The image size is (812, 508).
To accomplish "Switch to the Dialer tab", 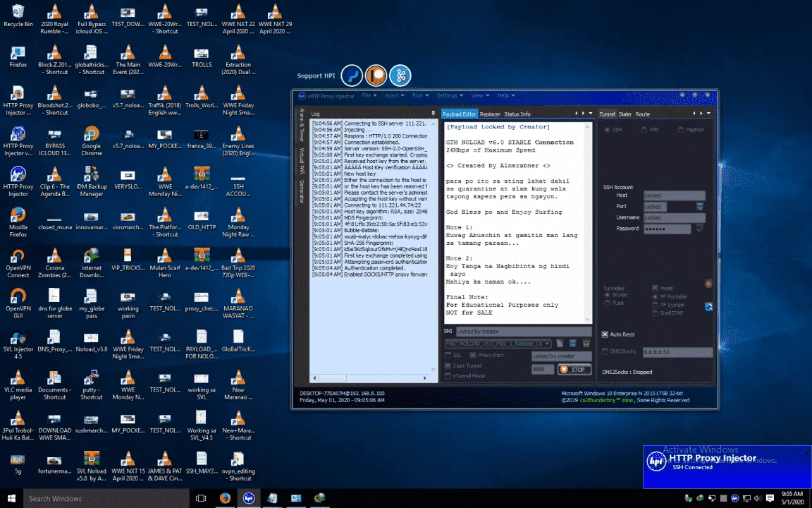I will (625, 114).
